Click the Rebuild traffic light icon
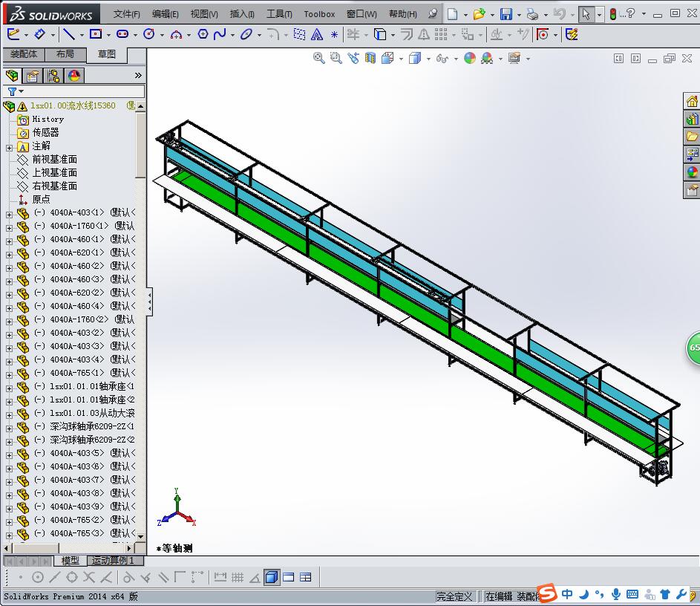 pos(613,14)
